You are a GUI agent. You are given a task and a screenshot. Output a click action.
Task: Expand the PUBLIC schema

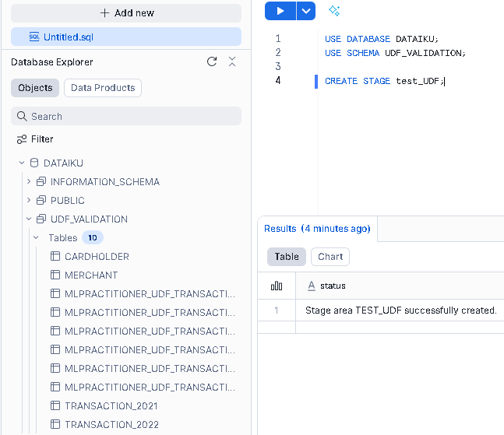[x=29, y=201]
